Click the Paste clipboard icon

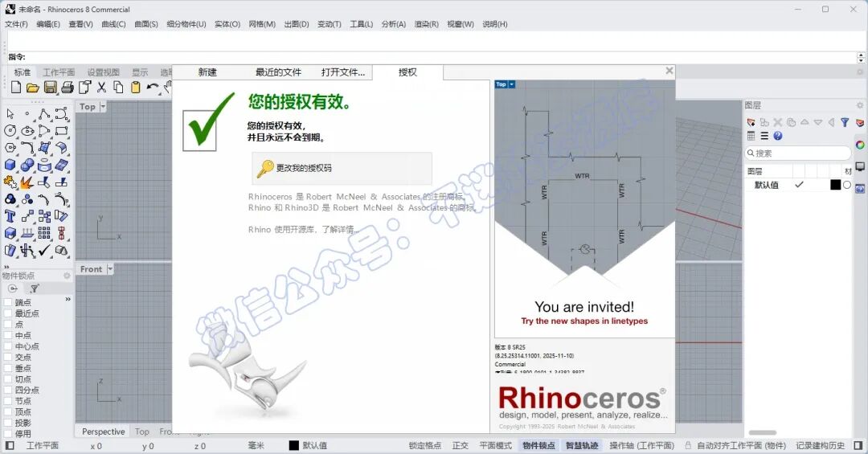136,87
